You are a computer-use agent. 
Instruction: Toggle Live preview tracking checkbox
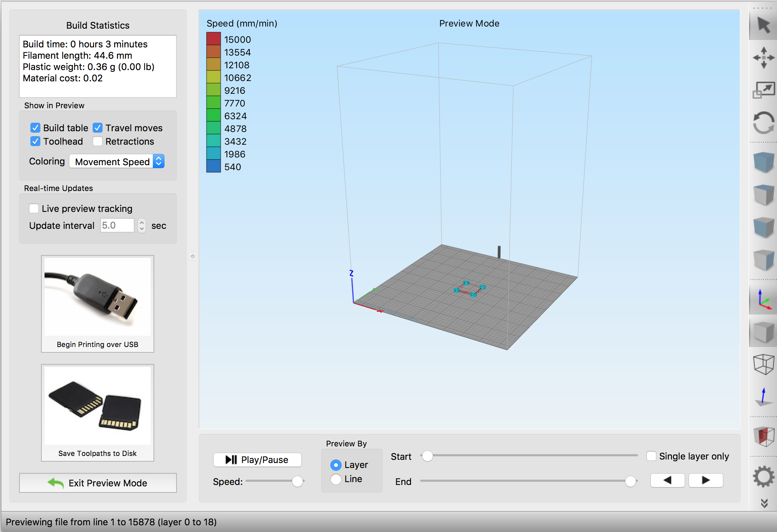click(x=34, y=208)
